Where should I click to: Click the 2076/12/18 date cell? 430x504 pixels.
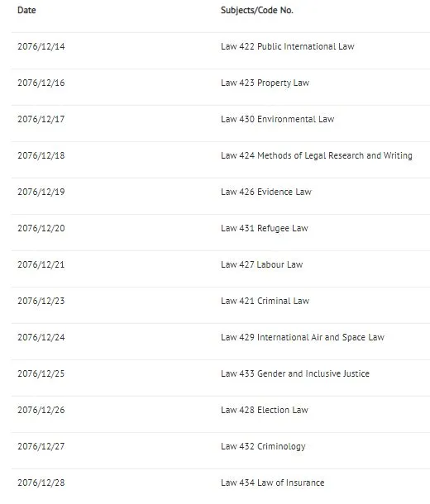[x=41, y=155]
